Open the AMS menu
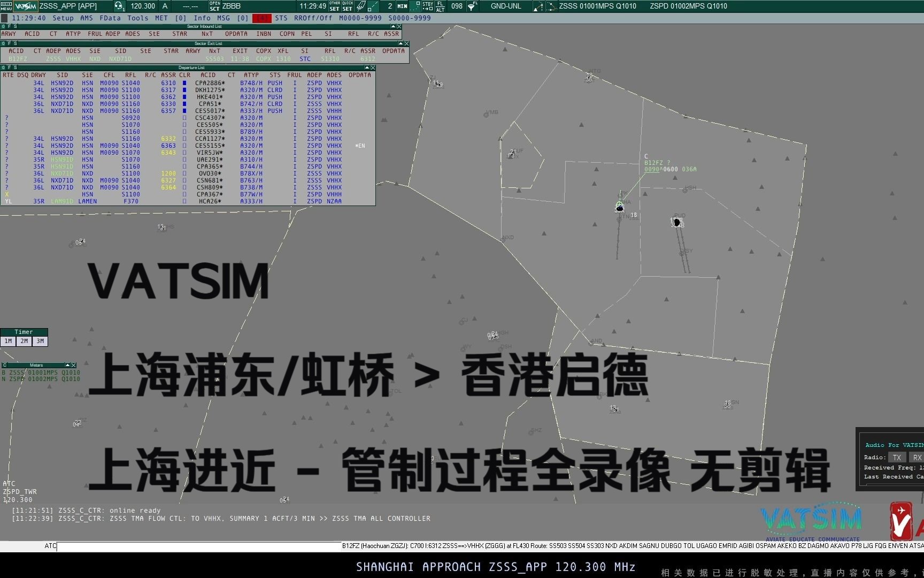Screen dimensions: 924x578 click(87, 18)
